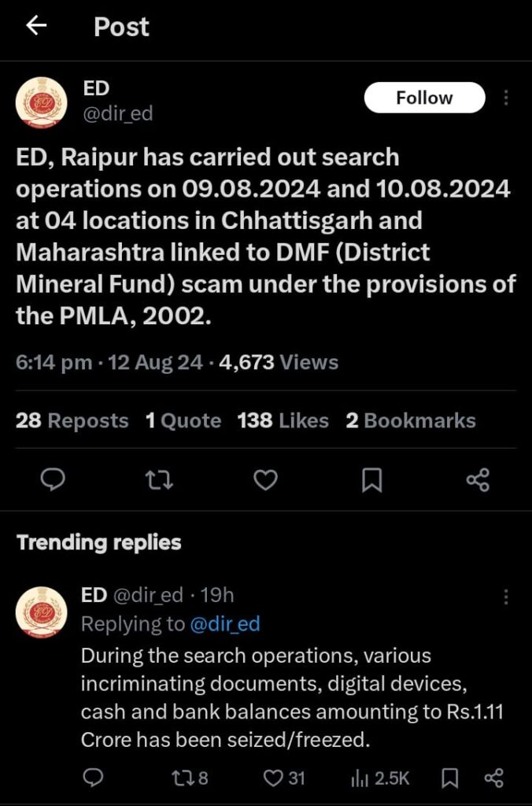The width and height of the screenshot is (532, 806).
Task: Share the main post via share icon
Action: point(478,480)
